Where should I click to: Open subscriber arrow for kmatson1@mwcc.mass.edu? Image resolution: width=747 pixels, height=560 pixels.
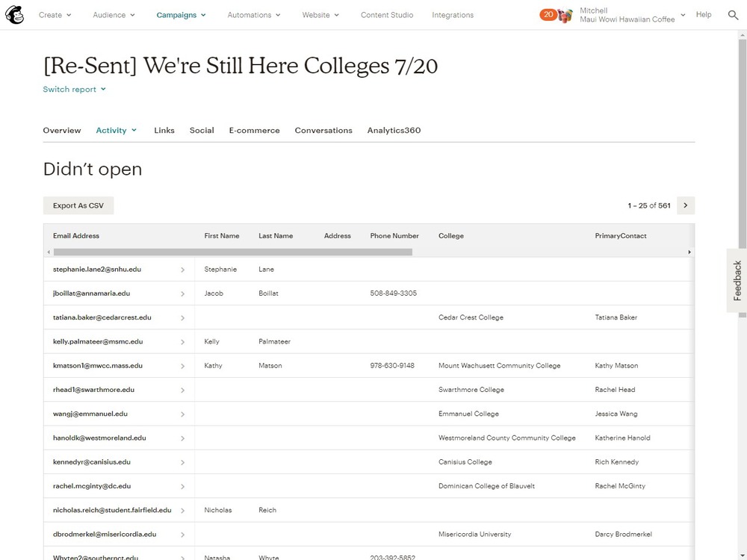(x=182, y=366)
